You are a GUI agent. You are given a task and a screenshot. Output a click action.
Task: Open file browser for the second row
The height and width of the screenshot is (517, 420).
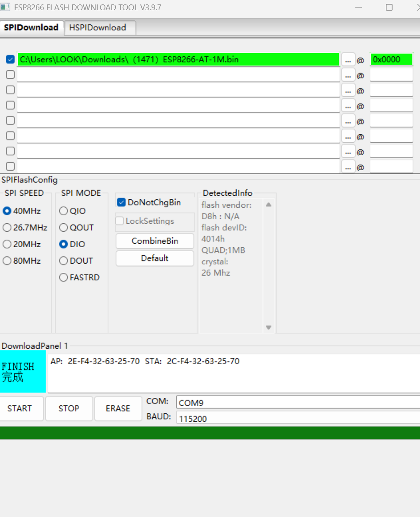pyautogui.click(x=348, y=75)
